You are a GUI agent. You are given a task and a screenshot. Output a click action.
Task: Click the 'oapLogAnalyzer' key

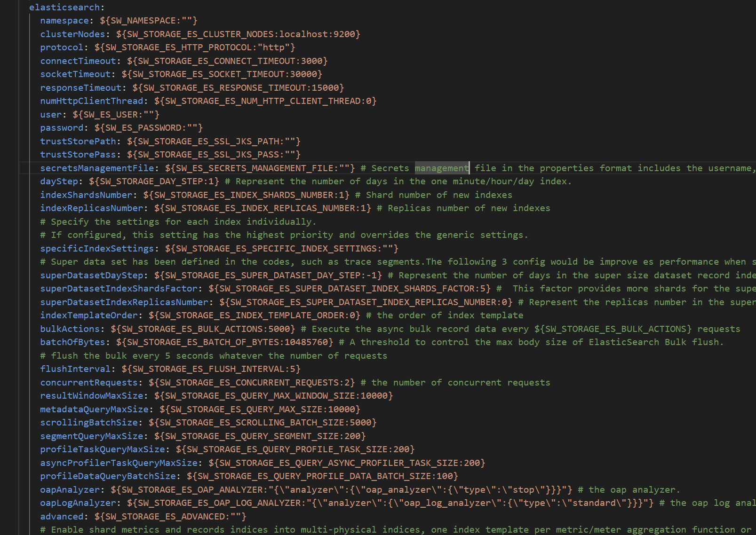78,503
